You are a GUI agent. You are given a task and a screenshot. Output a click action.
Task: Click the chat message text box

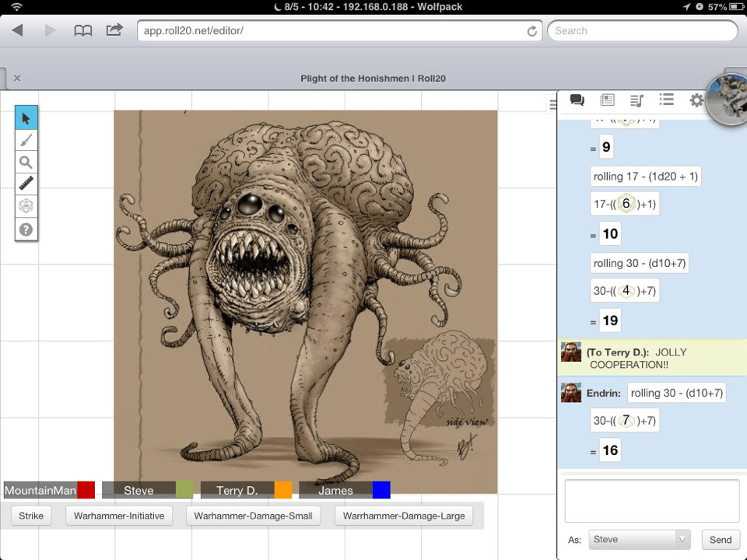652,501
